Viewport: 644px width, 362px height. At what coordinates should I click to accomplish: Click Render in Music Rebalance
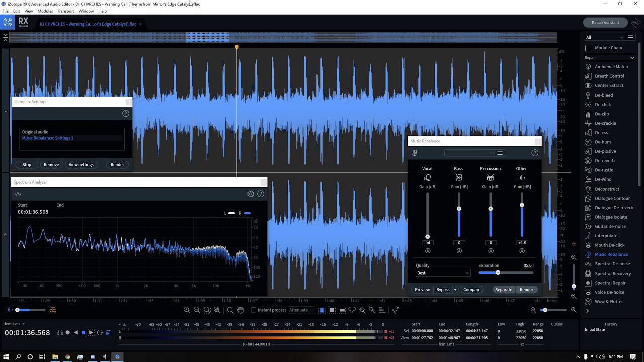(526, 290)
